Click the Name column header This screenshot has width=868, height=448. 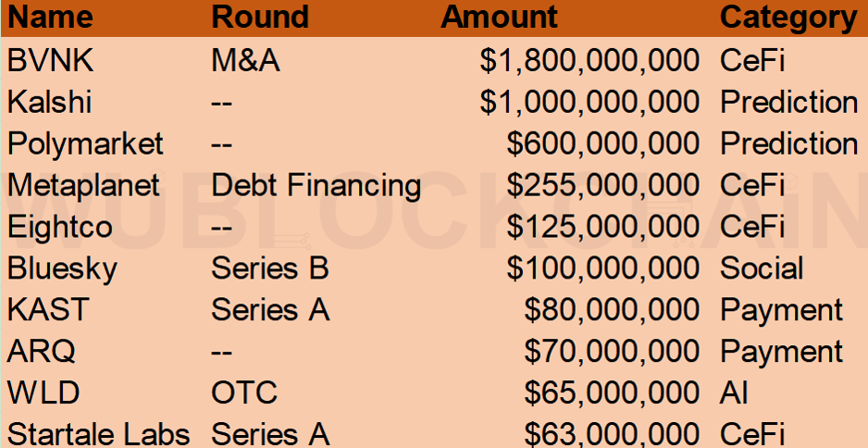pyautogui.click(x=50, y=17)
